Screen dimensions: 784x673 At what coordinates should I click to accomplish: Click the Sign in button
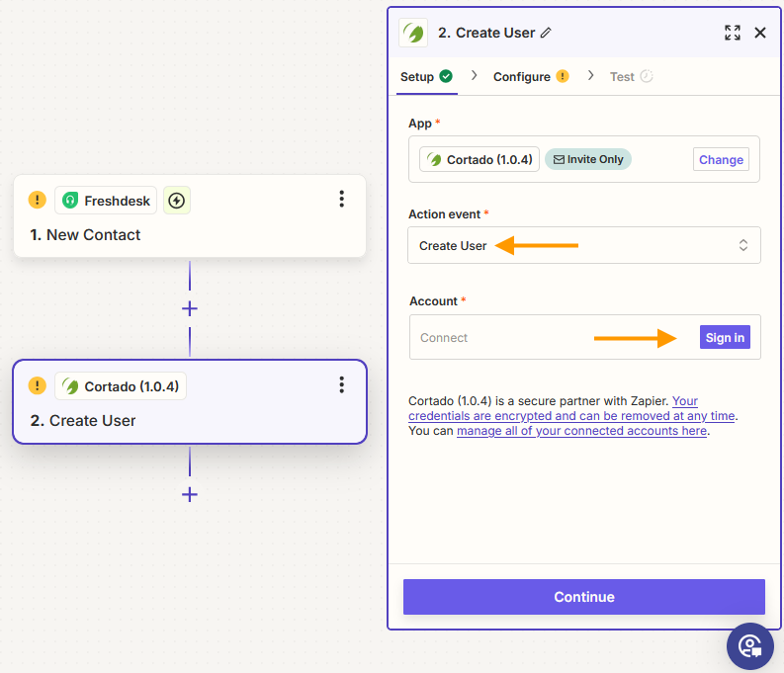tap(725, 337)
